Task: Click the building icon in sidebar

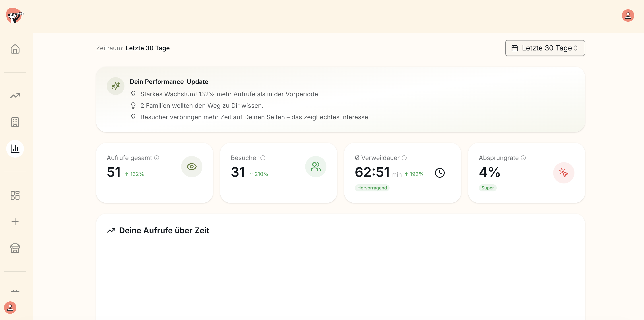Action: click(x=15, y=122)
